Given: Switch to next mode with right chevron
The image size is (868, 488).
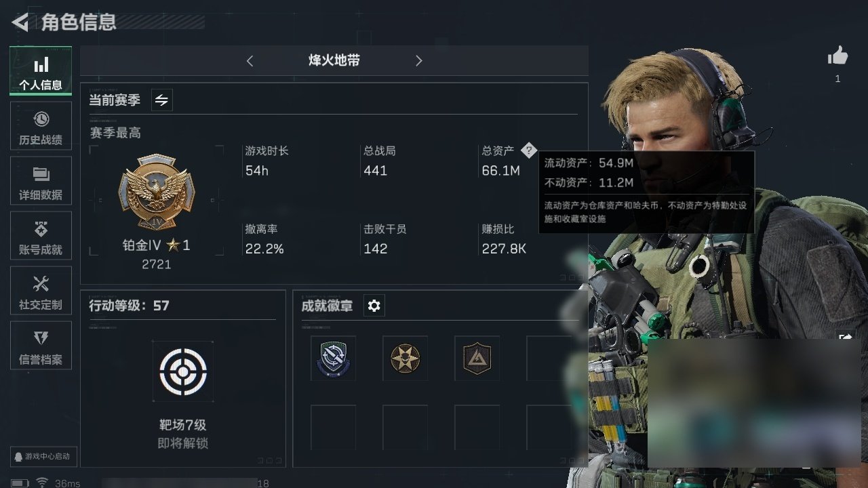Looking at the screenshot, I should [x=418, y=61].
